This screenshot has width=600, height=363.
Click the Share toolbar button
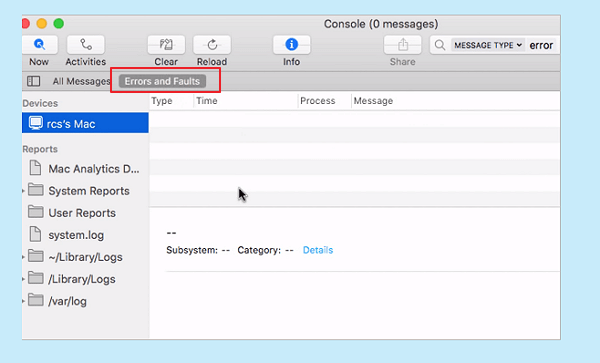point(403,45)
